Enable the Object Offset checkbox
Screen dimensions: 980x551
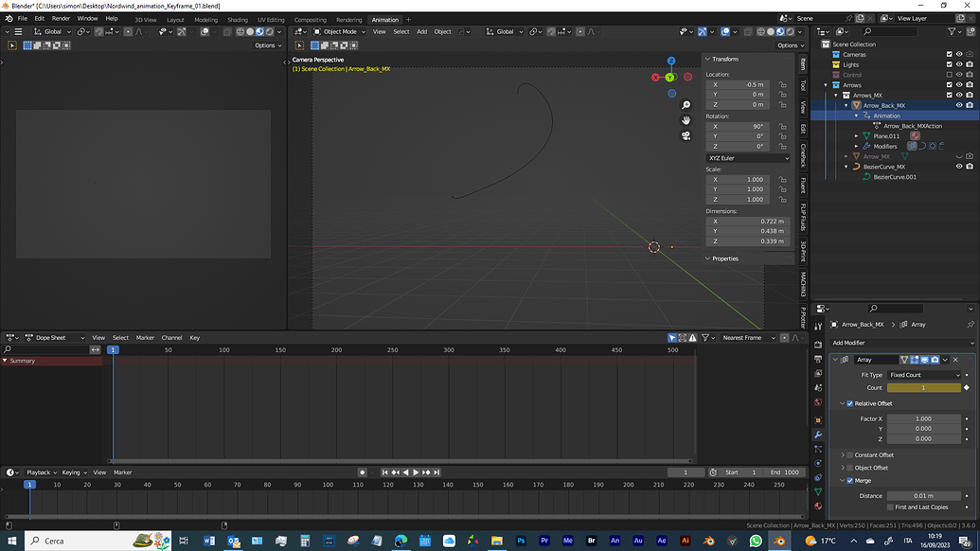[x=850, y=468]
